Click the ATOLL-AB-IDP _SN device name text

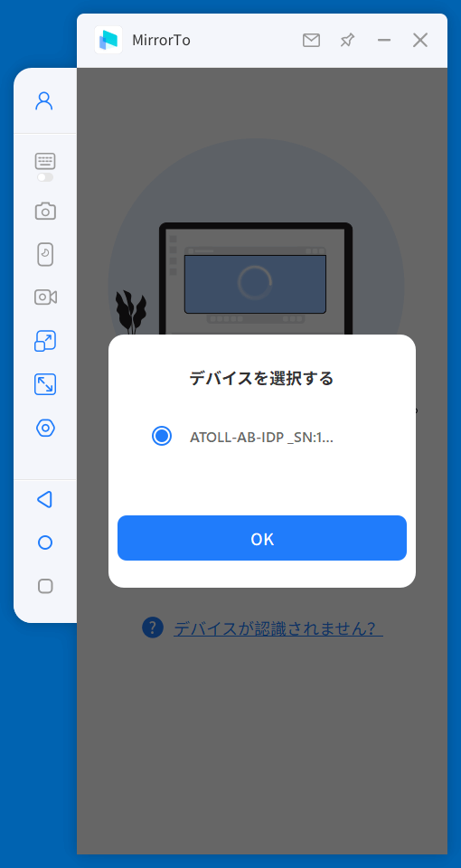pos(261,438)
